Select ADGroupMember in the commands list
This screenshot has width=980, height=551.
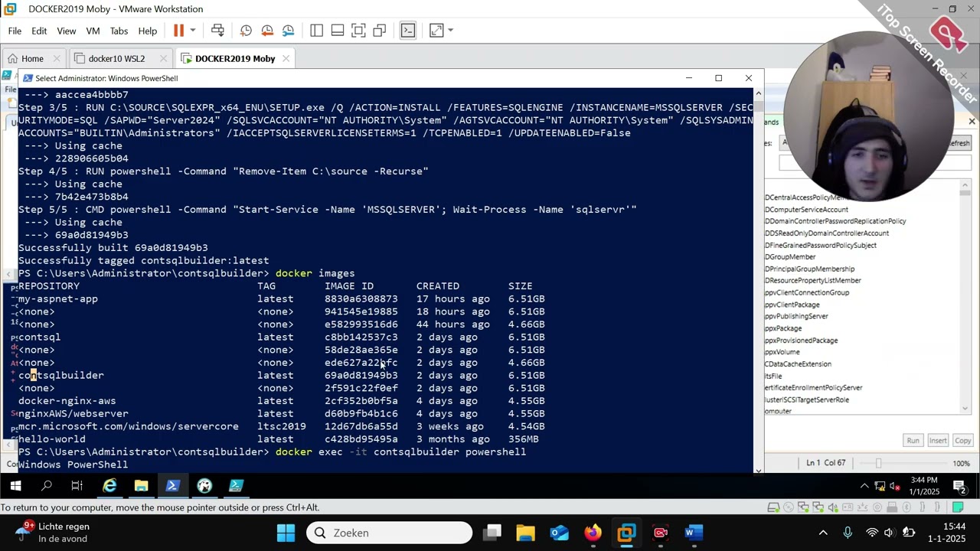[x=790, y=257]
